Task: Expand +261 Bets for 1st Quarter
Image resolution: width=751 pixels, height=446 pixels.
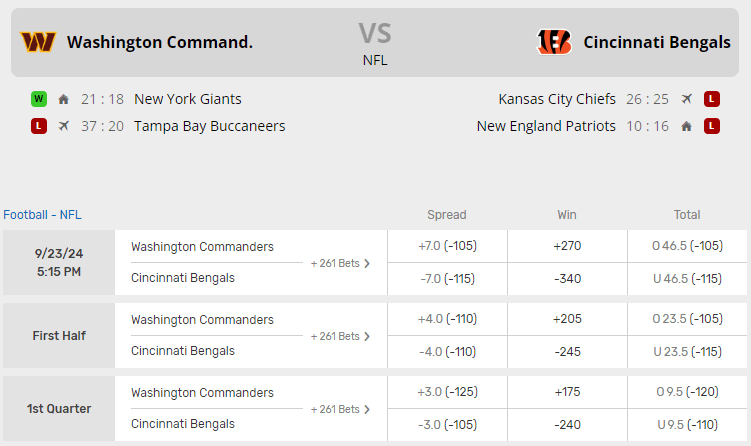Action: pyautogui.click(x=340, y=409)
